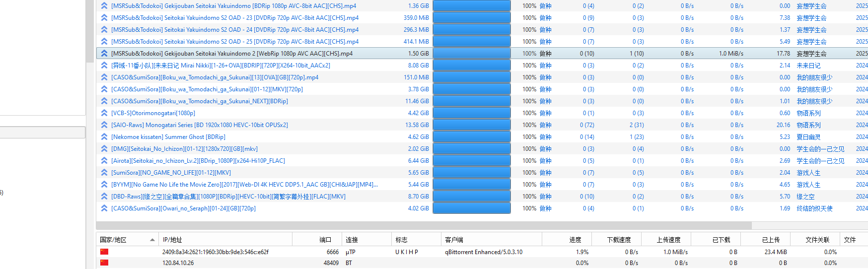Screen dimensions: 868x269
Task: Click category 夏日幽灵
Action: [808, 137]
